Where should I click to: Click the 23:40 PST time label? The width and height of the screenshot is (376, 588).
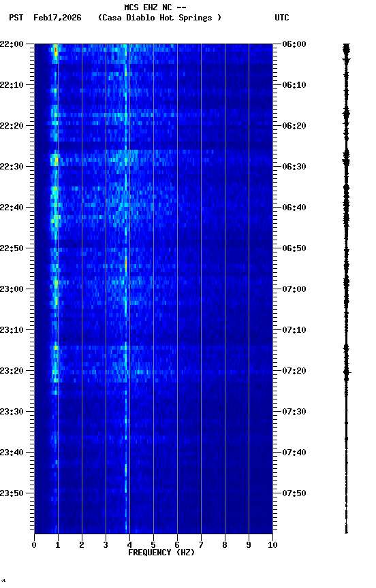(x=12, y=453)
